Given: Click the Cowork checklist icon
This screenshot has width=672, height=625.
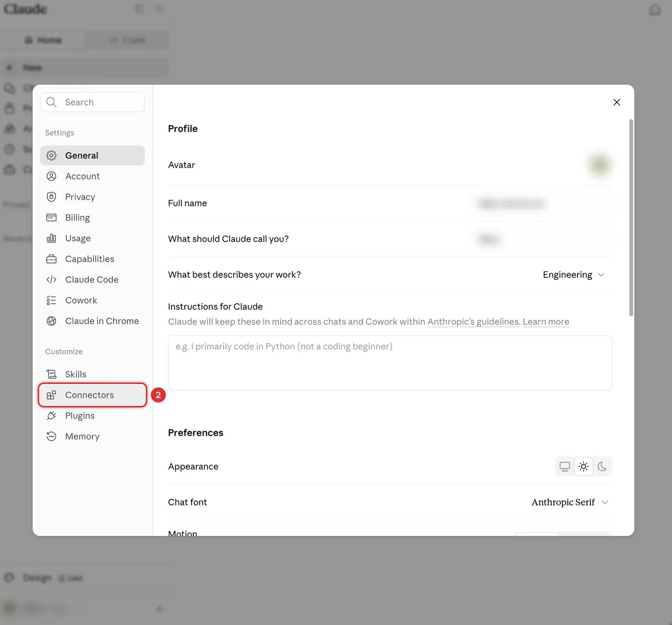Looking at the screenshot, I should (51, 300).
